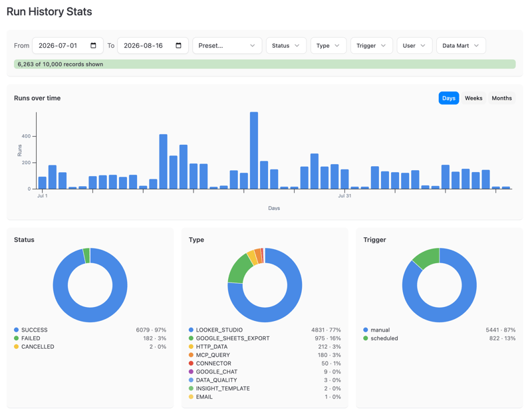This screenshot has width=532, height=412.
Task: Click the records shown progress bar
Action: pyautogui.click(x=265, y=64)
